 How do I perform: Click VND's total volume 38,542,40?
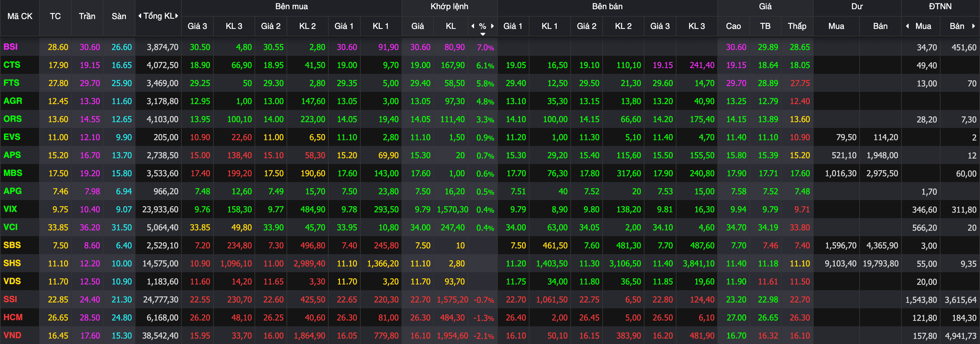[160, 335]
